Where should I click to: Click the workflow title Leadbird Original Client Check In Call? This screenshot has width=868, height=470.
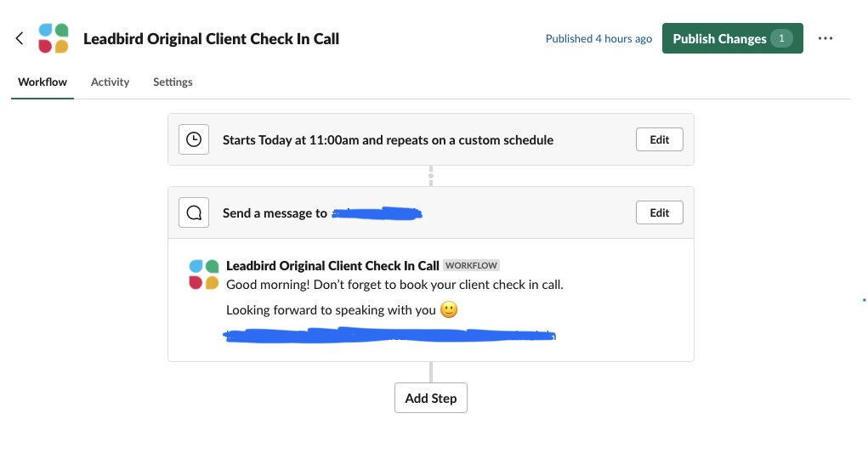pos(211,39)
